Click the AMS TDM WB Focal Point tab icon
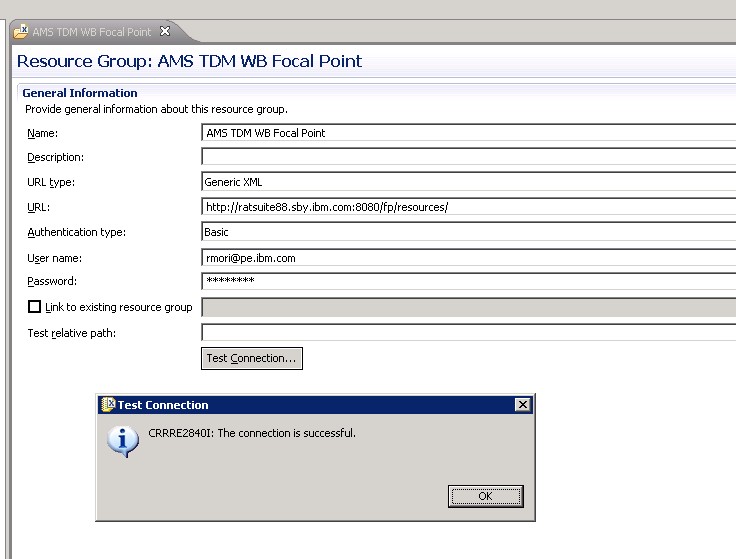The width and height of the screenshot is (736, 559). tap(21, 31)
